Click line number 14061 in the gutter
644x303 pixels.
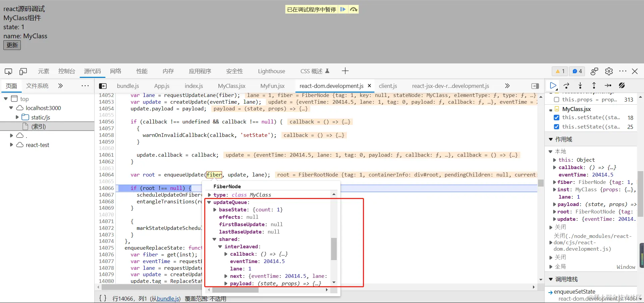coord(106,155)
